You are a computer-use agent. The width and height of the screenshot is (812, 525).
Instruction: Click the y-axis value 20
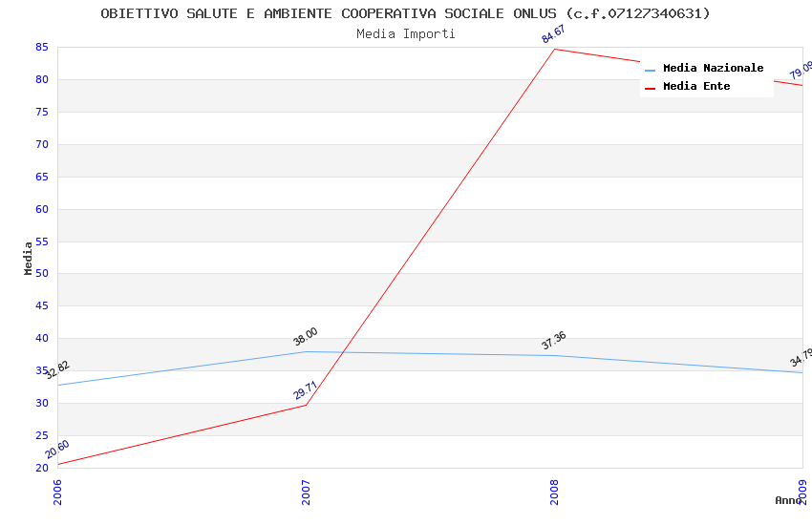pos(42,468)
